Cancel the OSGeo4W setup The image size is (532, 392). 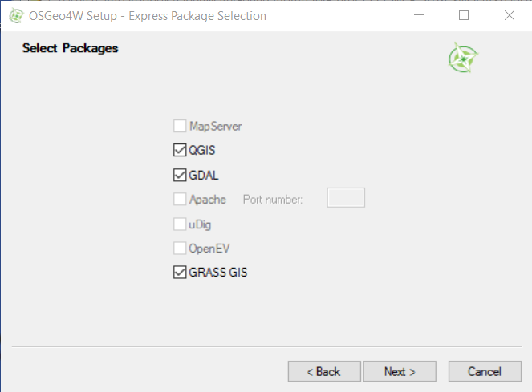[x=485, y=371]
